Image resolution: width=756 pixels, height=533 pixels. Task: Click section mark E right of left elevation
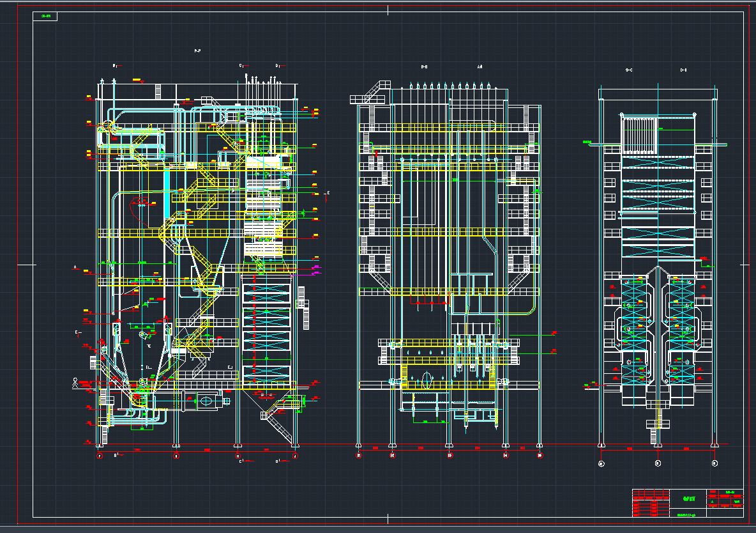328,192
